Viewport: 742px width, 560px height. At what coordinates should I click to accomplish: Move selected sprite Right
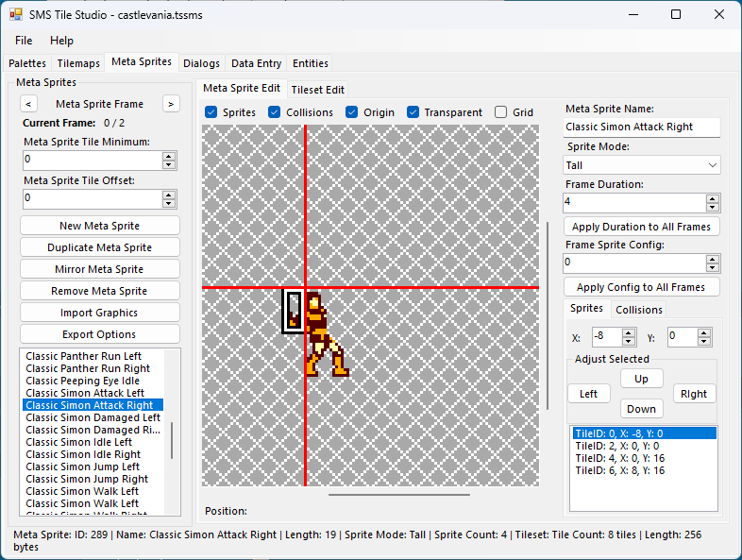coord(694,394)
